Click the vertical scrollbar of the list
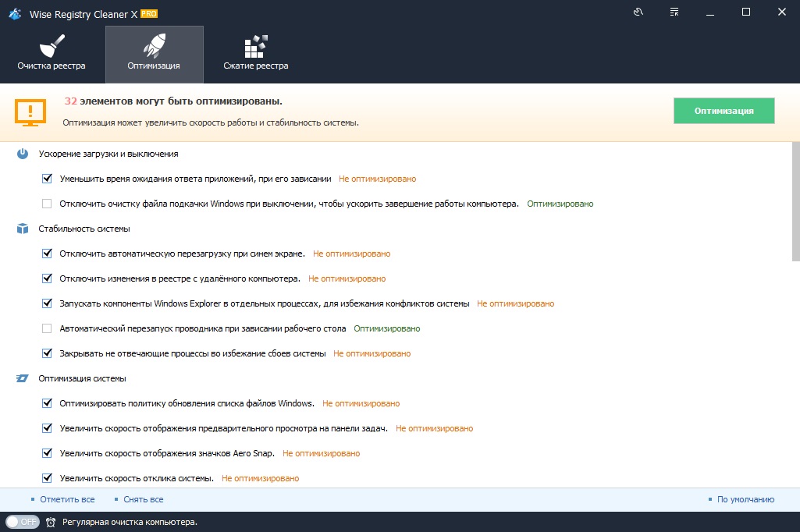Image resolution: width=800 pixels, height=532 pixels. coord(795,203)
